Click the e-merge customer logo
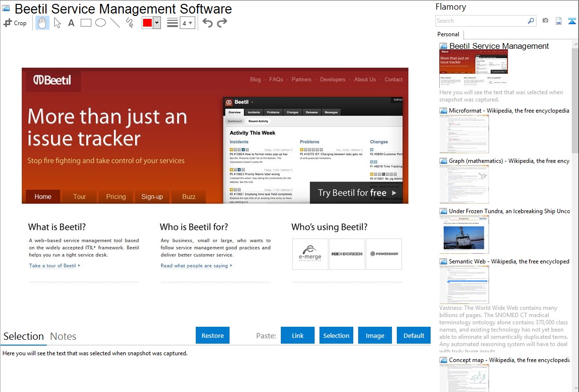 click(310, 254)
